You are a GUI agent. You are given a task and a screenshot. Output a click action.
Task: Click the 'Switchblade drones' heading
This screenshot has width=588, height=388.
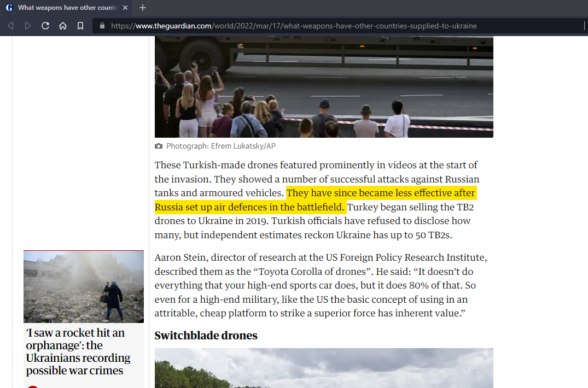click(206, 336)
